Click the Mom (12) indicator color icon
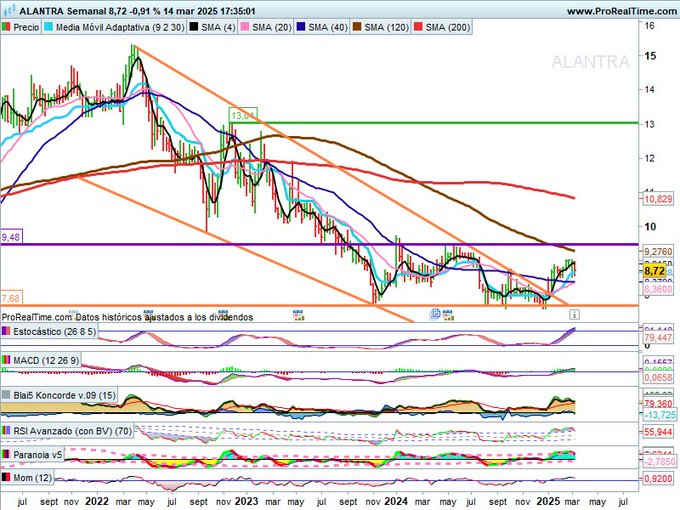This screenshot has height=510, width=680. [6, 477]
